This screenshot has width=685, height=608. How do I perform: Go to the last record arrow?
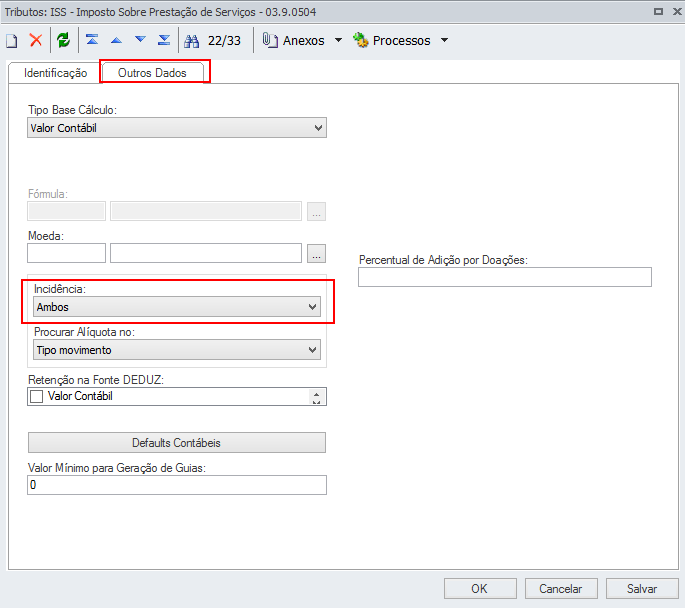click(x=164, y=40)
